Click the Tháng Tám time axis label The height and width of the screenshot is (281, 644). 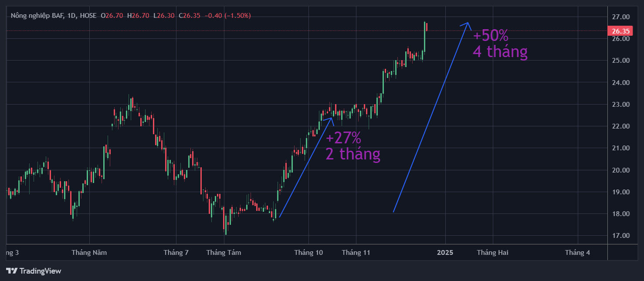click(224, 252)
